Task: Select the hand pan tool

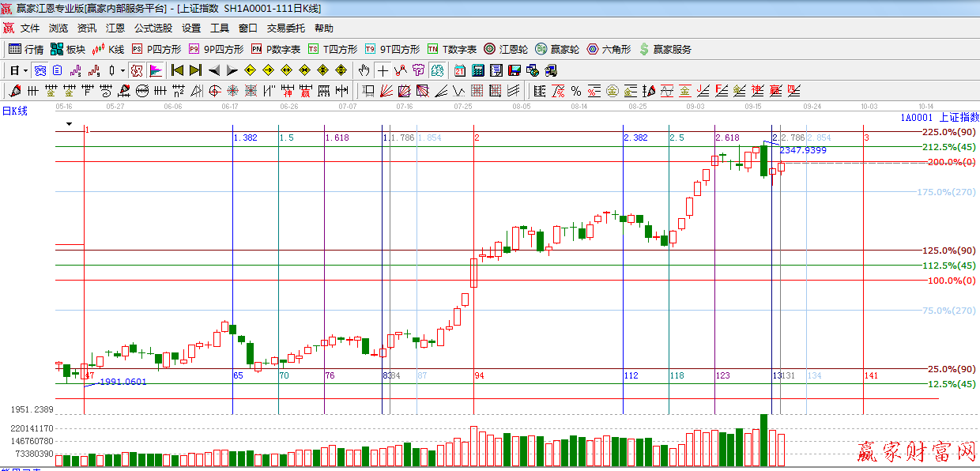Action: tap(364, 70)
